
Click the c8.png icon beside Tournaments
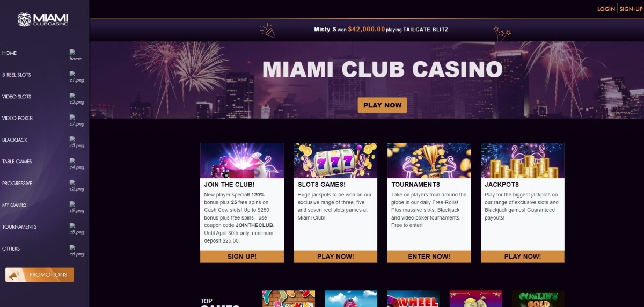[x=77, y=229]
